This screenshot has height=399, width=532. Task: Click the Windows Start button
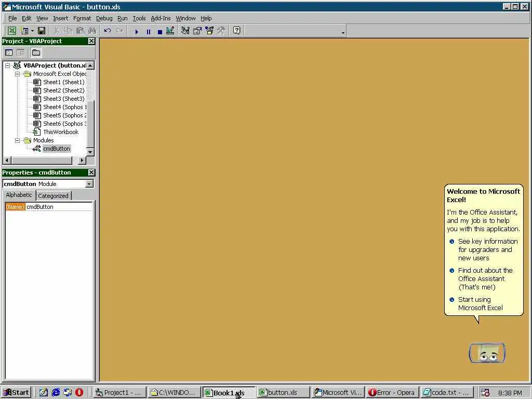coord(16,393)
